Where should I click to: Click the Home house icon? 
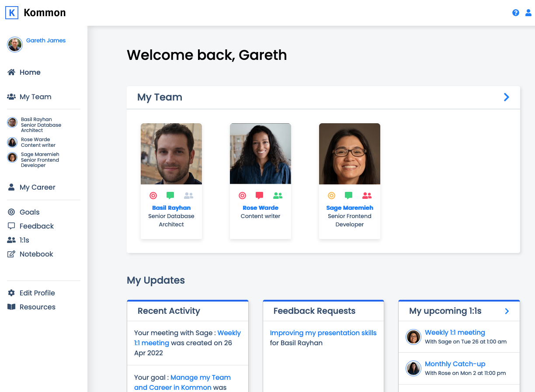(x=11, y=72)
